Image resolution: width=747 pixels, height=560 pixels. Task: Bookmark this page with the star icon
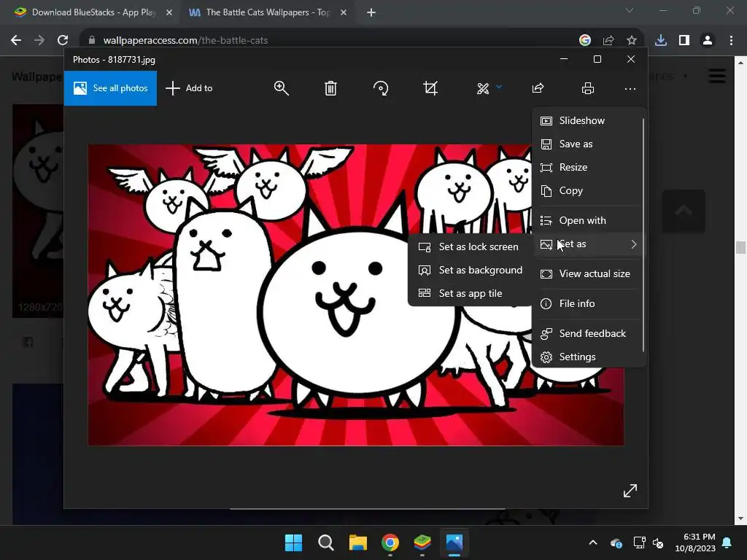tap(632, 41)
